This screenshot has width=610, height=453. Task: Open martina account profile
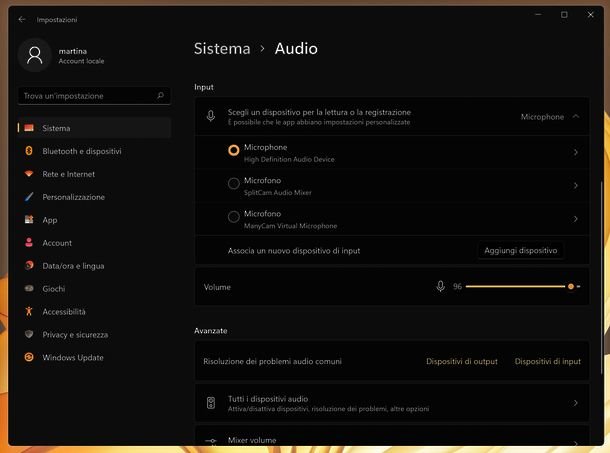point(62,55)
